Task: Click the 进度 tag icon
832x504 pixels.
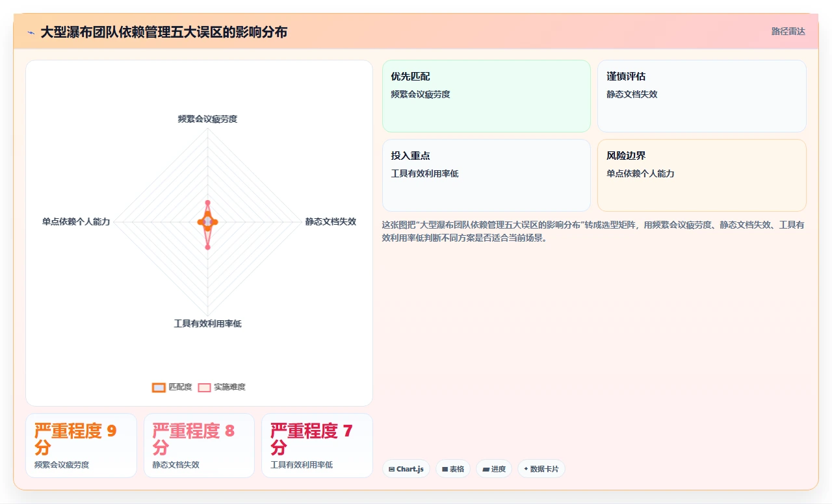Action: 486,469
